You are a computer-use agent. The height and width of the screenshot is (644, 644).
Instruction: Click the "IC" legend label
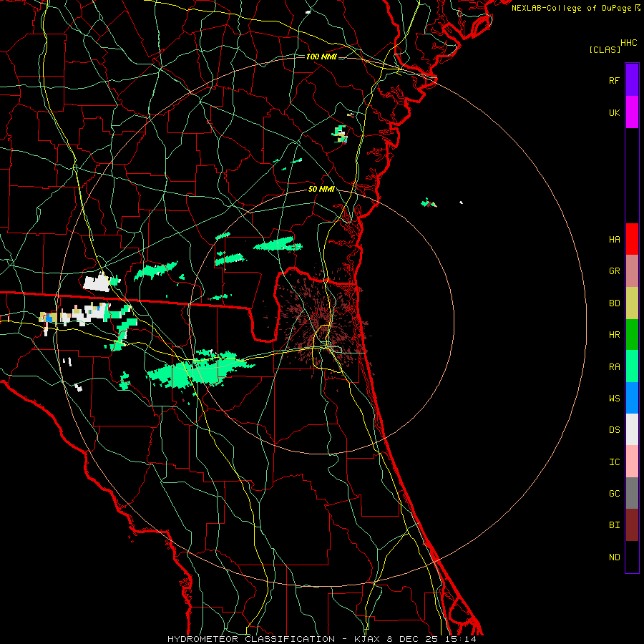614,462
